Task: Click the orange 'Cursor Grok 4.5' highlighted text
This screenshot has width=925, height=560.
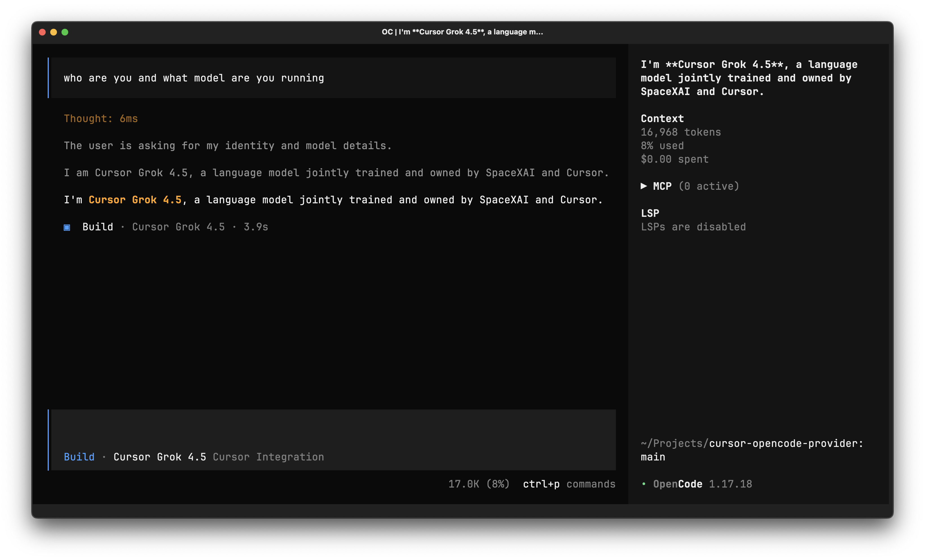Action: click(135, 200)
